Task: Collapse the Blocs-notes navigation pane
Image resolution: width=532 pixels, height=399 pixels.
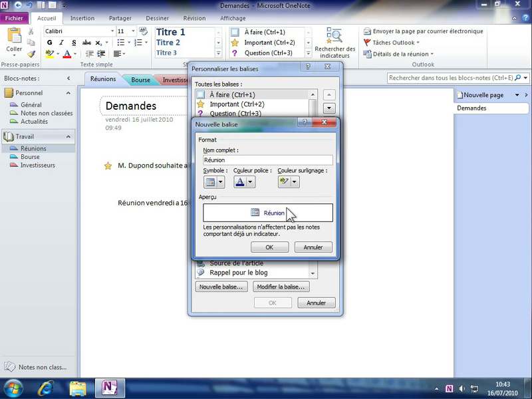Action: 68,78
